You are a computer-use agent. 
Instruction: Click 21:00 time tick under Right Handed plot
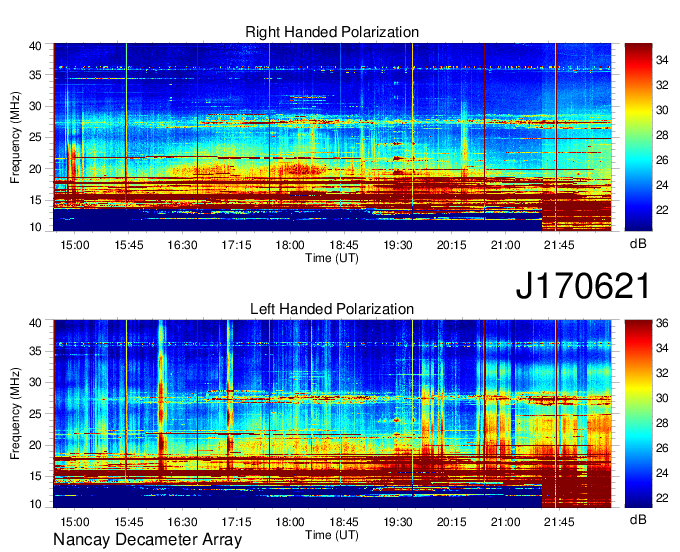pyautogui.click(x=505, y=245)
